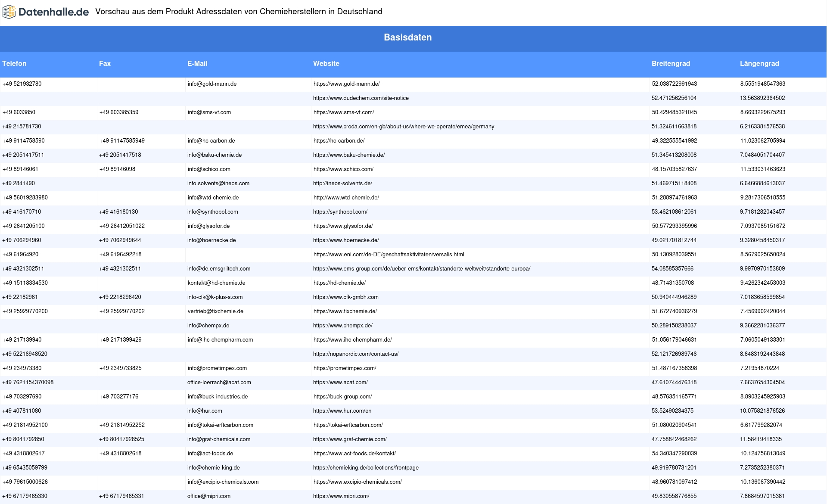Open the https://buck-group.com/ link

(x=342, y=397)
